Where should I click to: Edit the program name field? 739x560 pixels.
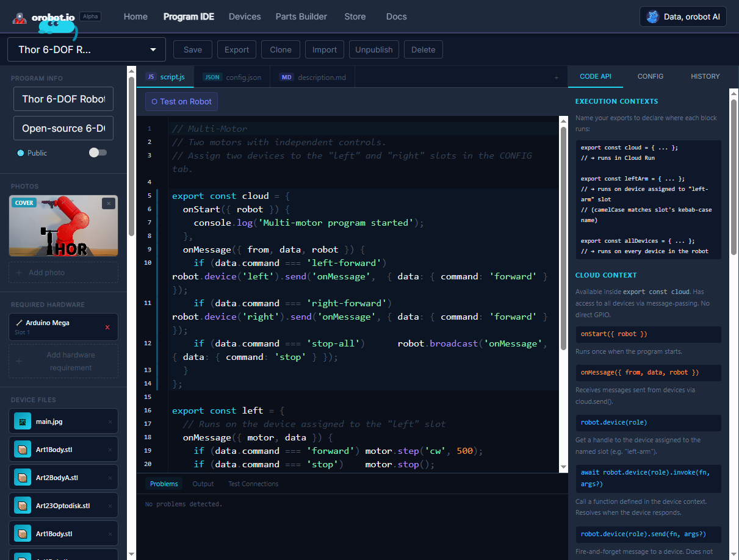[63, 99]
